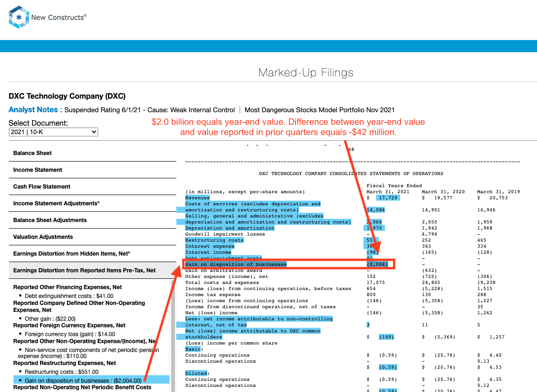Open Valuation Adjustments section

[93, 237]
